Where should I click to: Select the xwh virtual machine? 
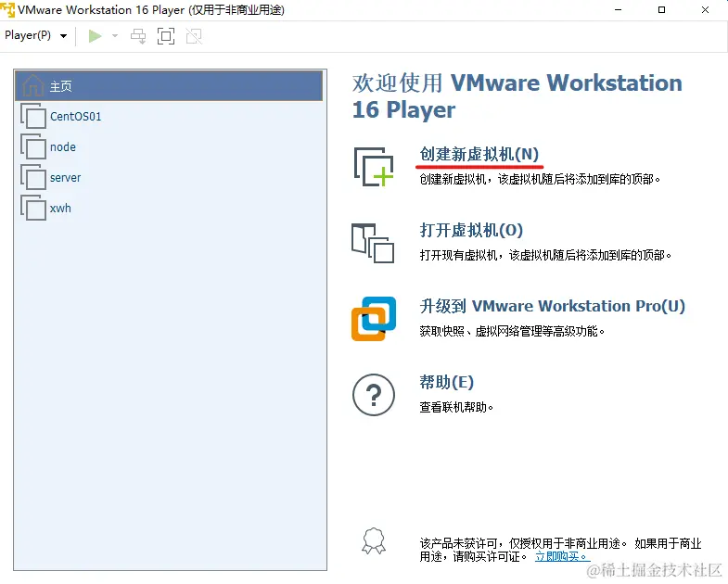point(169,208)
